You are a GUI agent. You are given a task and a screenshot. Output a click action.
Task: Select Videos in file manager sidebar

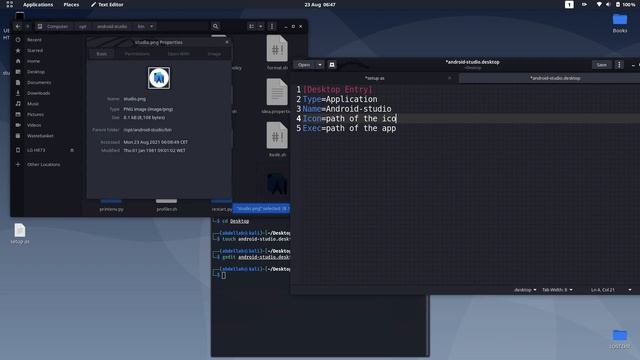[34, 125]
